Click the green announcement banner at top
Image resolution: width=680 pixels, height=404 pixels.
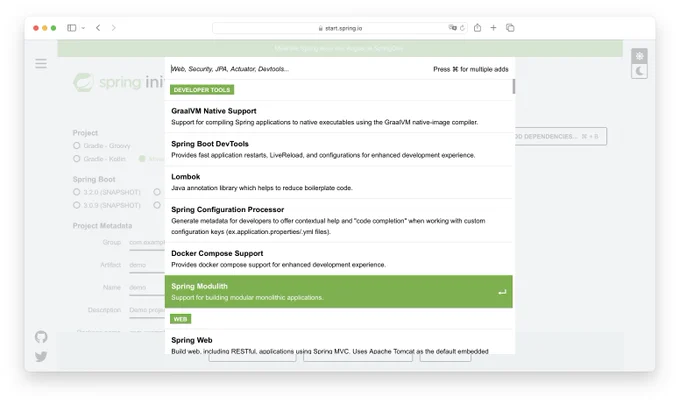(340, 49)
